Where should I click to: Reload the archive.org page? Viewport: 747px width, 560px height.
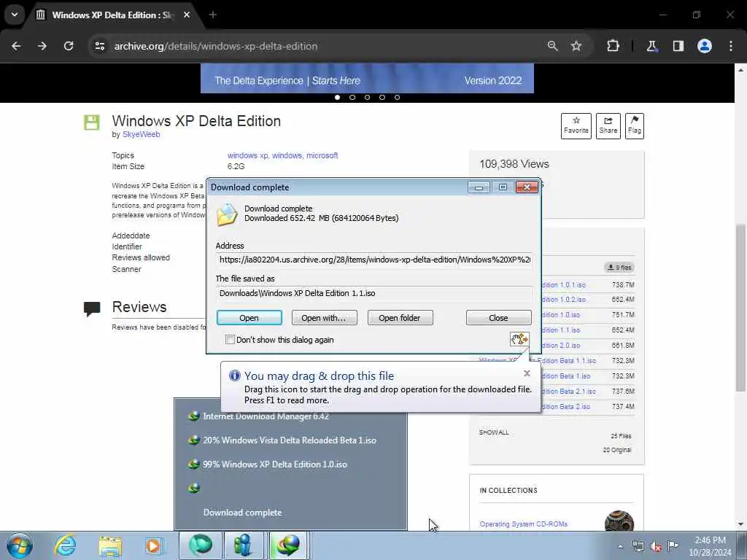69,46
